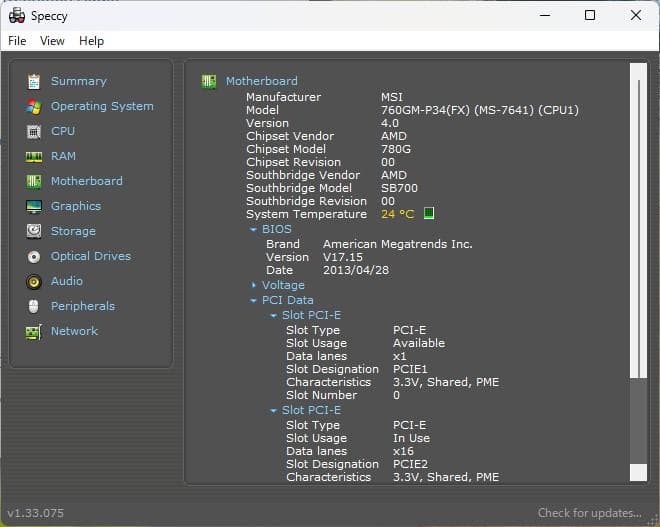Open Optical Drives section

pos(91,256)
